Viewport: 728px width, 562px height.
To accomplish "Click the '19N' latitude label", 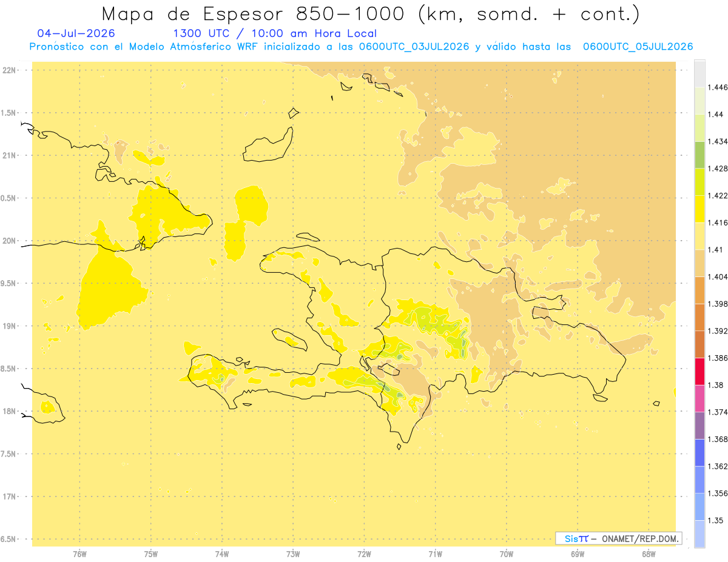I will tap(9, 326).
